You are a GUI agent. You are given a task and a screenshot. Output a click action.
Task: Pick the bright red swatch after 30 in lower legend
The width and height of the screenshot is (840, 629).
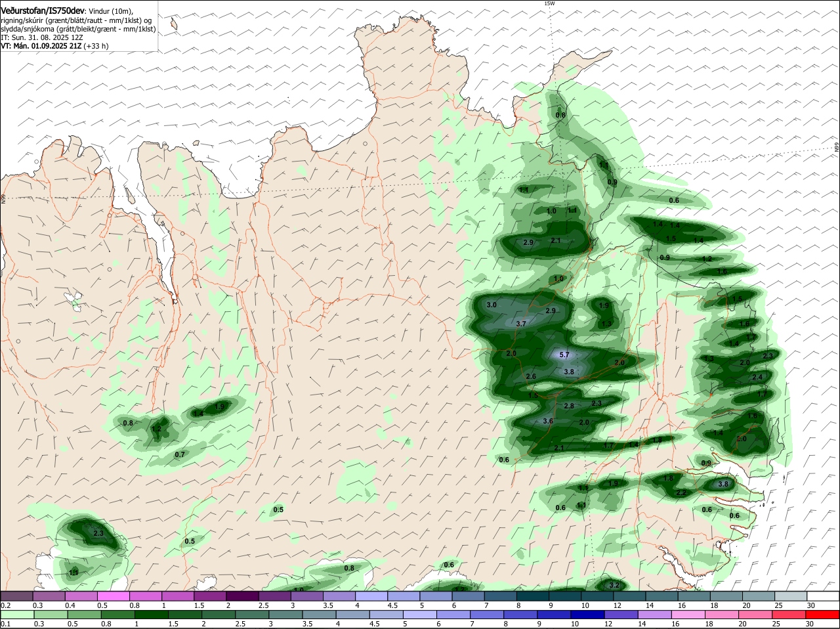[x=824, y=615]
